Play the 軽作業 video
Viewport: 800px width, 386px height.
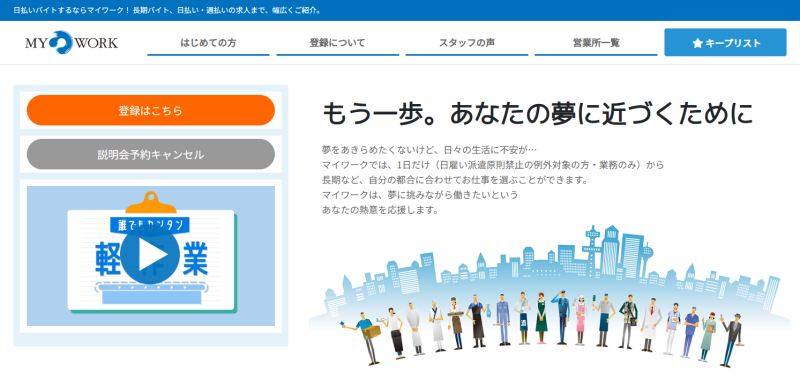click(x=151, y=255)
